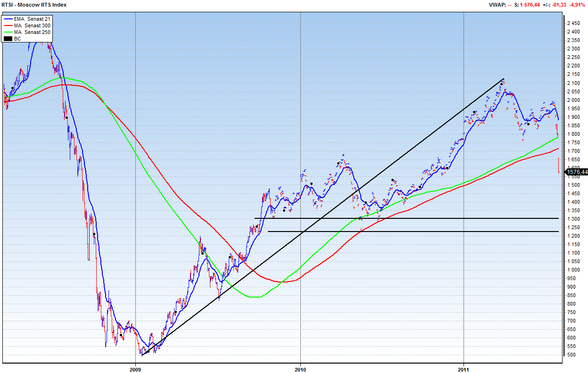Click the 1 000 label on price axis

573,270
